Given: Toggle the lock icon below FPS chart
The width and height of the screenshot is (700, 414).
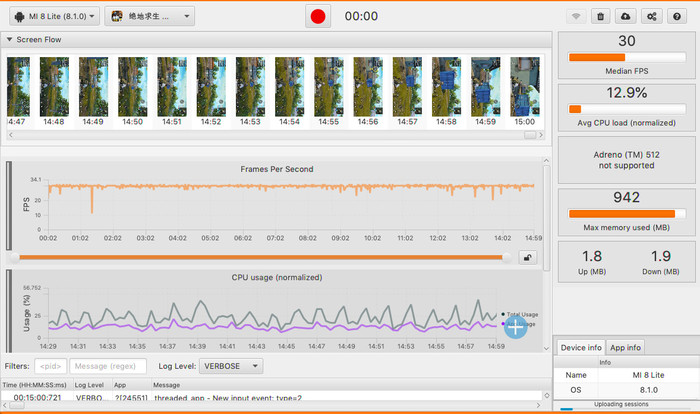Looking at the screenshot, I should pyautogui.click(x=526, y=257).
